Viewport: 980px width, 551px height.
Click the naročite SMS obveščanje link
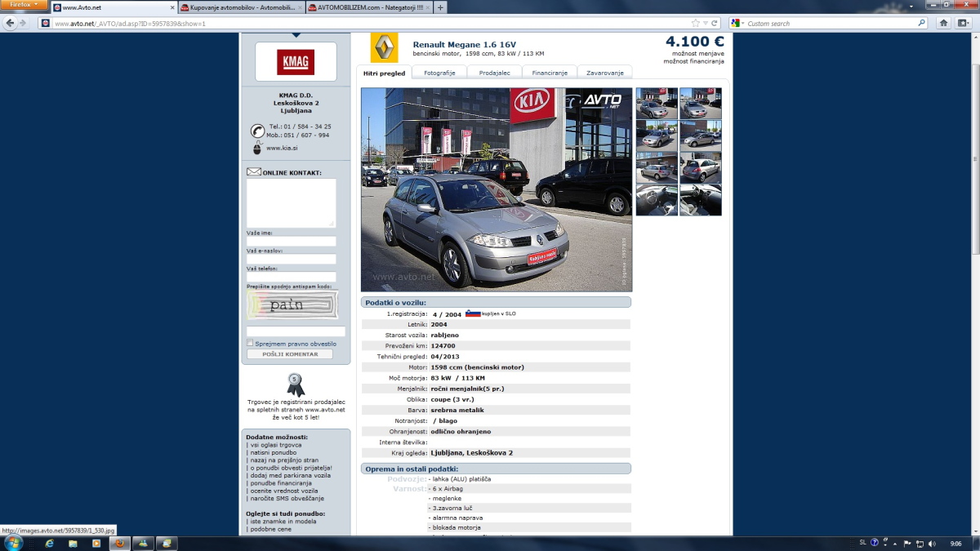click(287, 499)
